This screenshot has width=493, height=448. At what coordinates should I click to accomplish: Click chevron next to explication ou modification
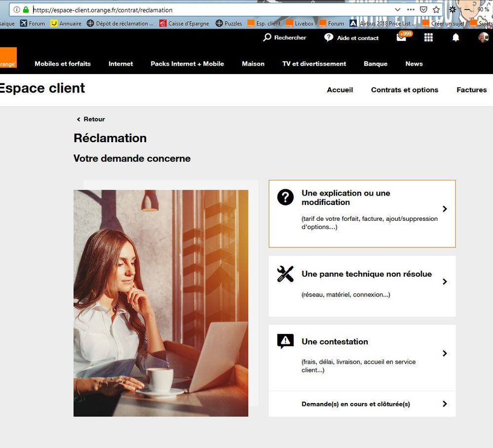tap(445, 208)
